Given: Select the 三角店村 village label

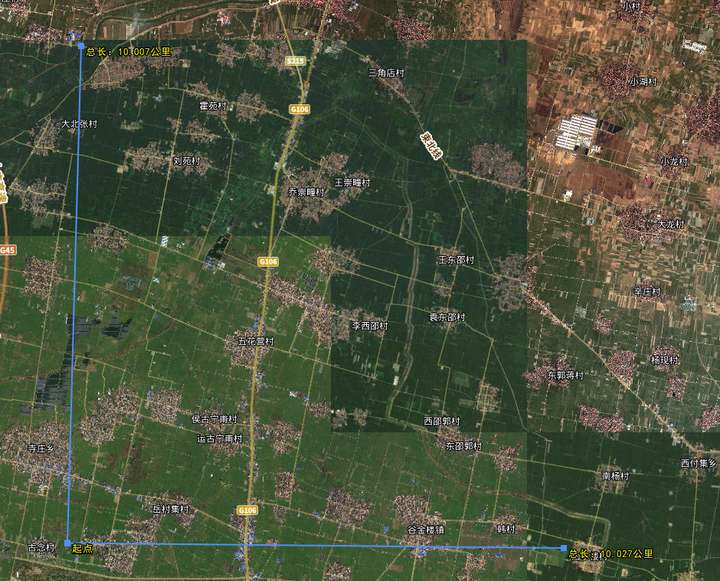Looking at the screenshot, I should pos(387,73).
